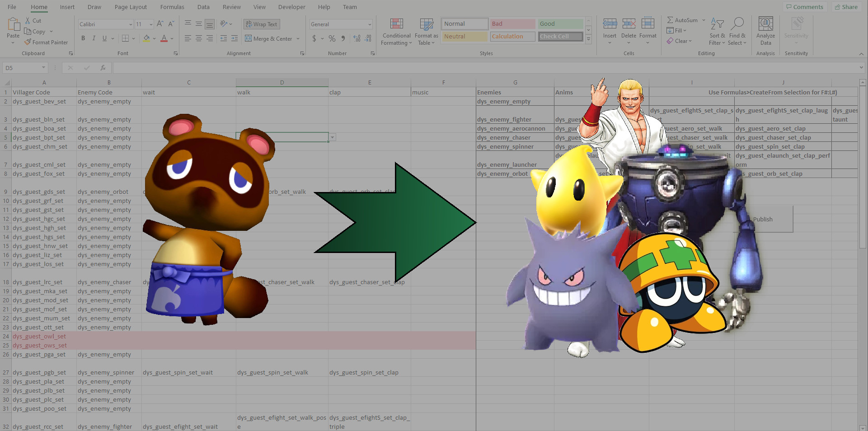The width and height of the screenshot is (868, 431).
Task: Click inside the Name Box showing D5
Action: [x=21, y=67]
